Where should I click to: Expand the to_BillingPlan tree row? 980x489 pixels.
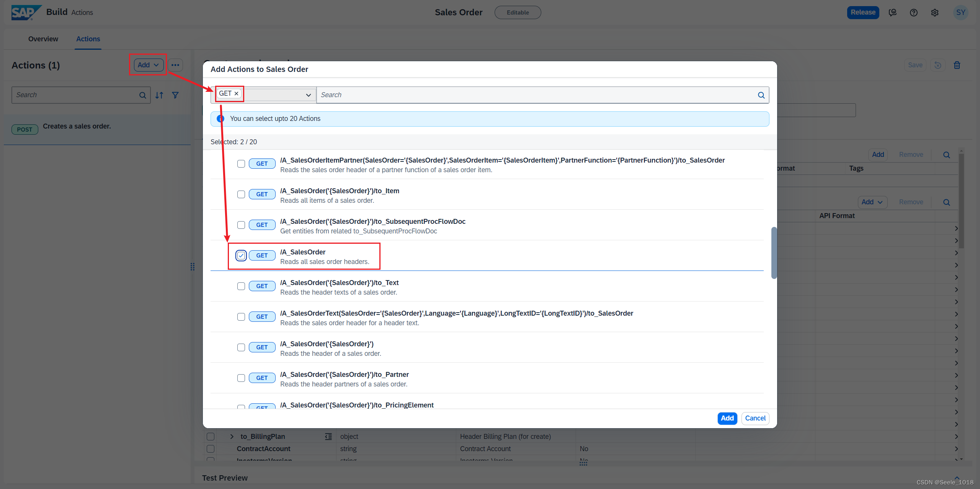(x=232, y=437)
